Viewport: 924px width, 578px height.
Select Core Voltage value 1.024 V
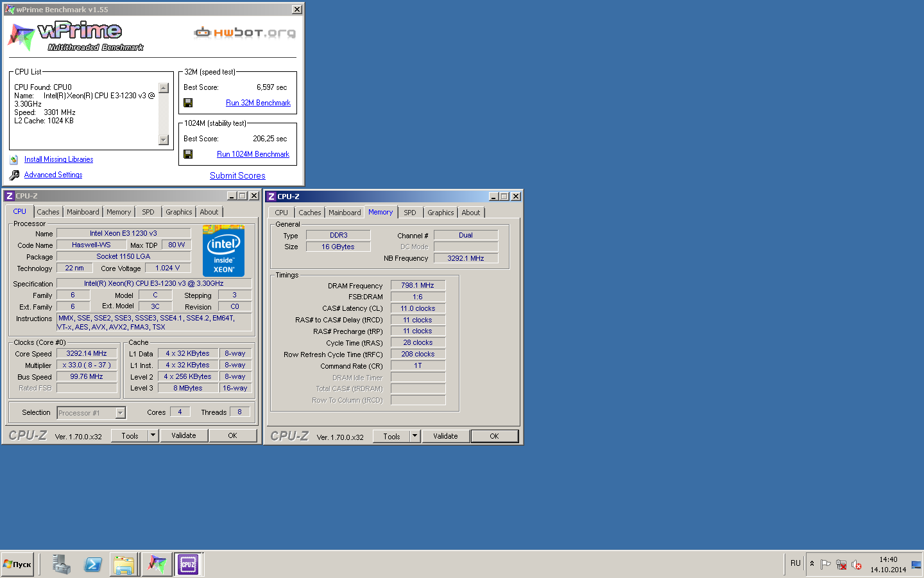tap(167, 268)
